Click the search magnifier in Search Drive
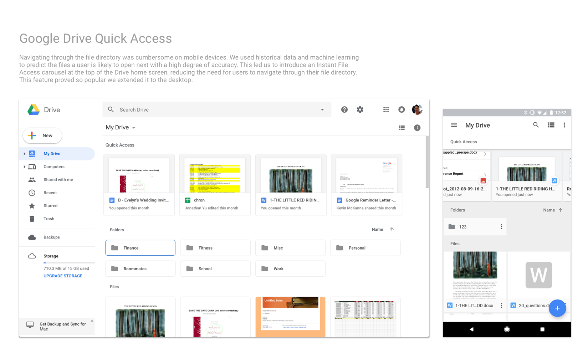This screenshot has height=364, width=588. point(111,109)
